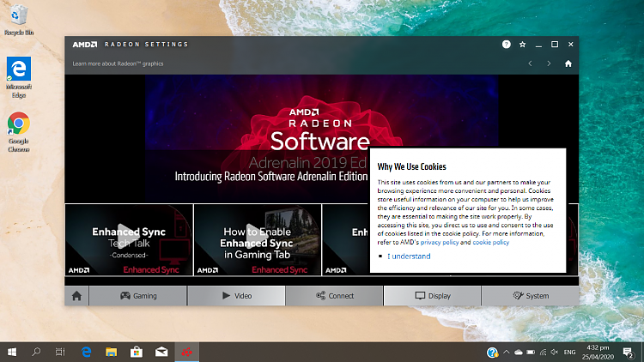Screen dimensions: 644x362
Task: Go back with the left arrow
Action: pyautogui.click(x=531, y=63)
